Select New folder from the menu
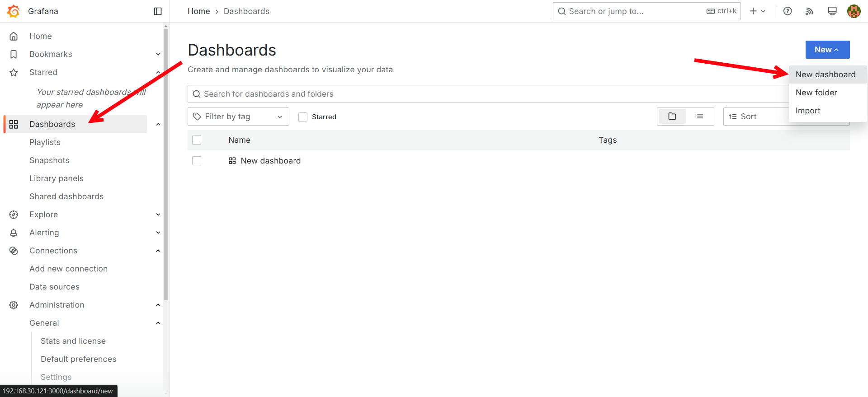This screenshot has height=397, width=868. [x=816, y=93]
